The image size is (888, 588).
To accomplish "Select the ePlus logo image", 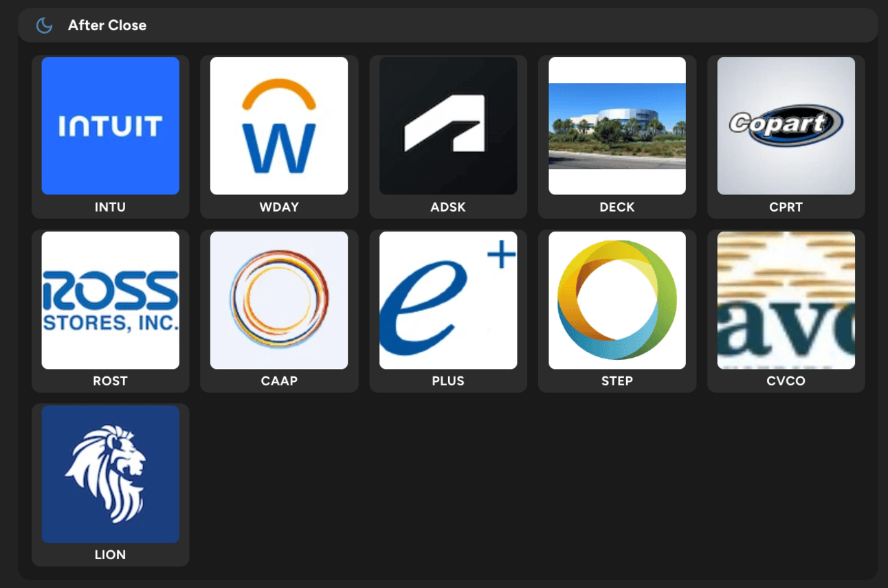I will 448,300.
